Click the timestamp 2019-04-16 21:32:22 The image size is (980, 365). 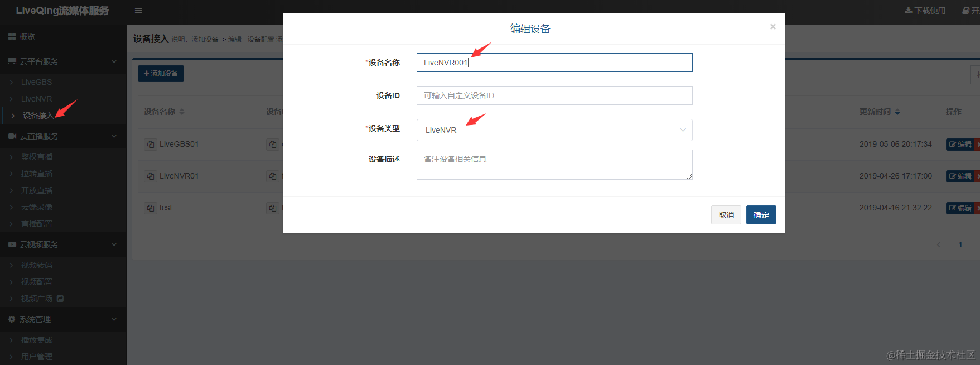(x=896, y=208)
